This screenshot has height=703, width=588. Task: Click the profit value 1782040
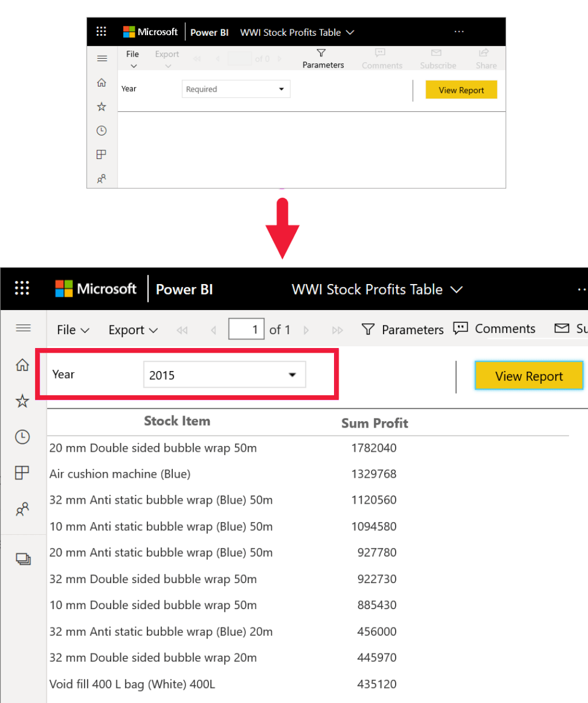pos(374,448)
